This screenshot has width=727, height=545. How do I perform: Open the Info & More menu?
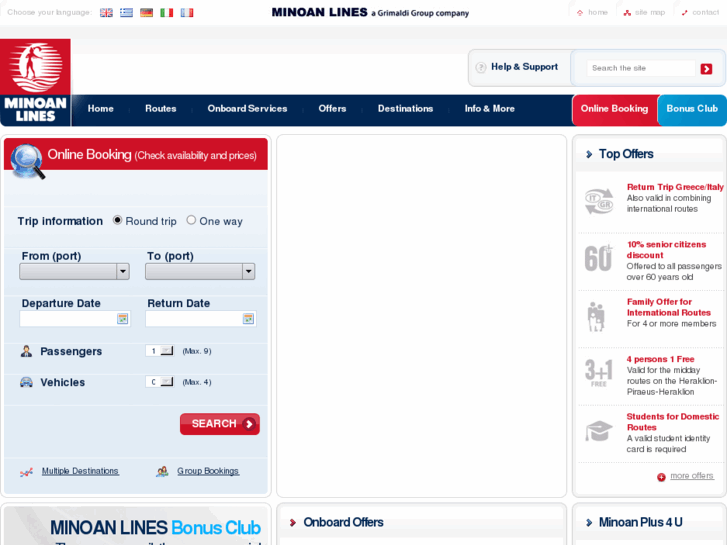490,109
